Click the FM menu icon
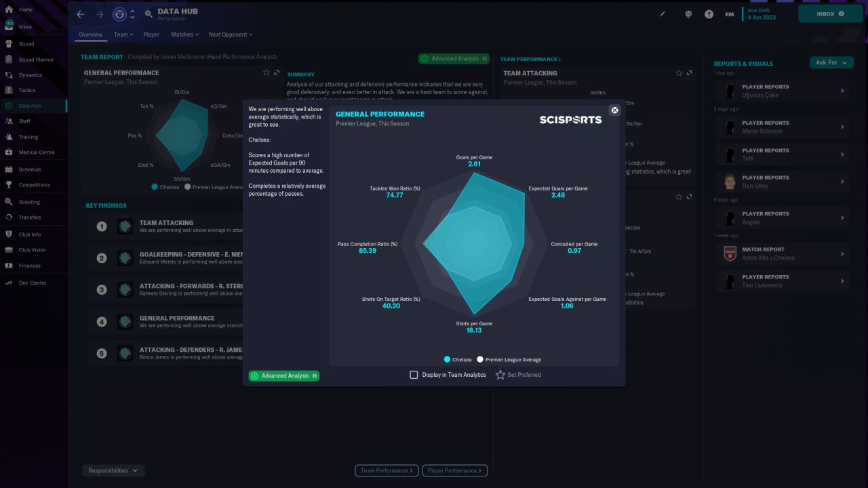868x488 pixels. pyautogui.click(x=730, y=14)
